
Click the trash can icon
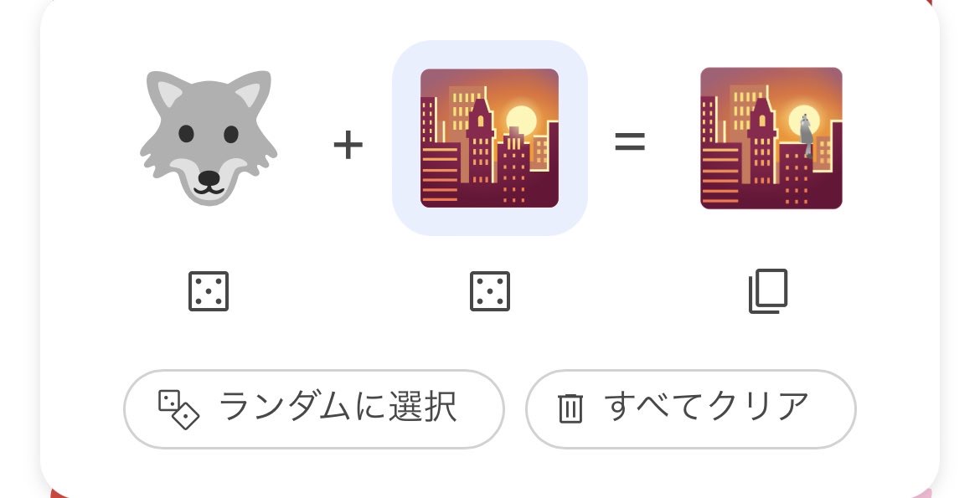click(570, 408)
